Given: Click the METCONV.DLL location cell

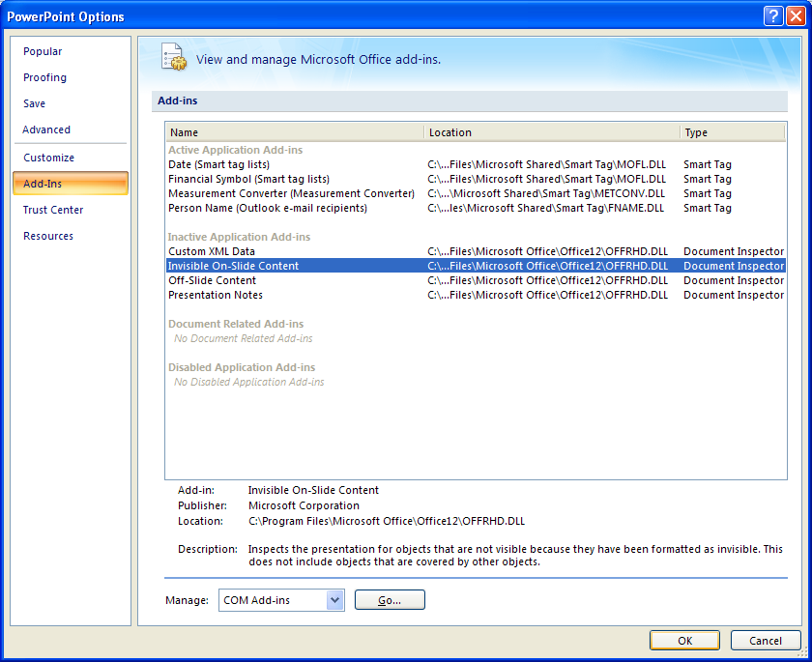Looking at the screenshot, I should 546,193.
